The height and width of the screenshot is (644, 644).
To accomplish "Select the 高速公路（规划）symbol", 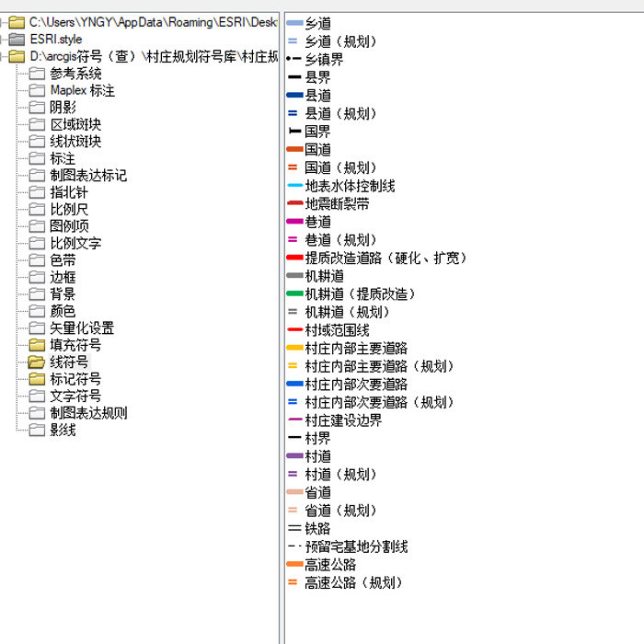I will point(344,582).
